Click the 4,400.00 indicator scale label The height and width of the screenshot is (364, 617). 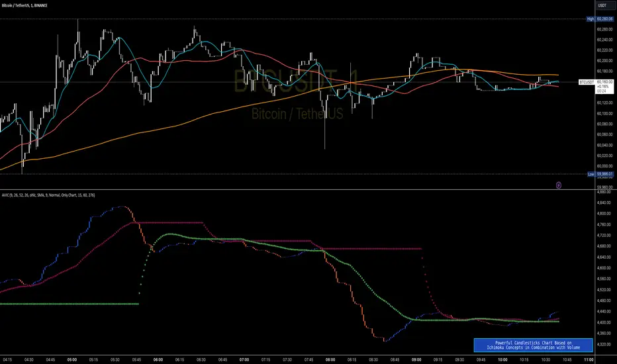tap(604, 322)
